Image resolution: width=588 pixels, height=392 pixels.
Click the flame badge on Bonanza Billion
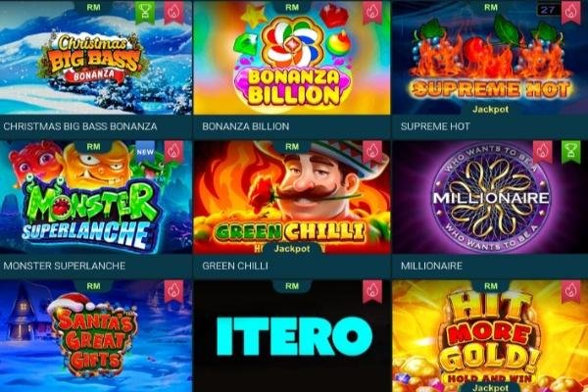pos(372,12)
